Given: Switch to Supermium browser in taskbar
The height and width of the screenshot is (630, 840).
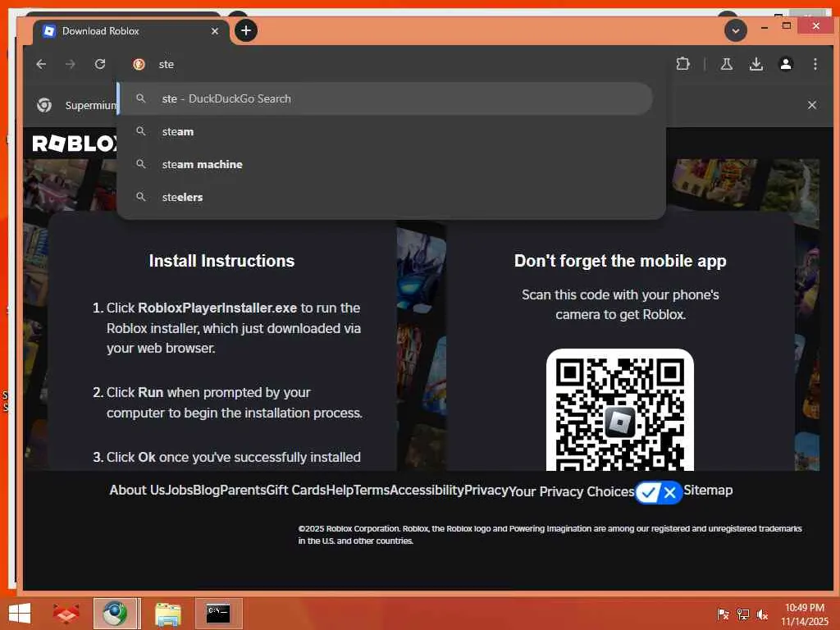Looking at the screenshot, I should [x=115, y=614].
